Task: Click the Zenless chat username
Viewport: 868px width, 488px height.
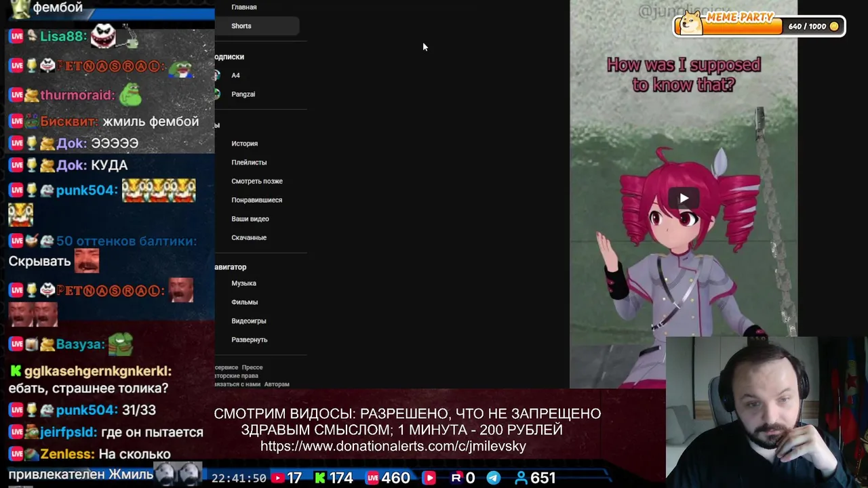Action: click(68, 454)
